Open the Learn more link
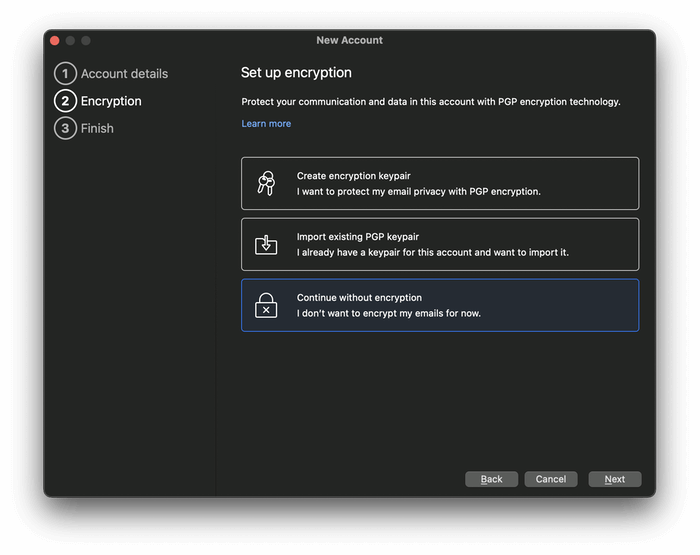Image resolution: width=700 pixels, height=555 pixels. coord(266,124)
